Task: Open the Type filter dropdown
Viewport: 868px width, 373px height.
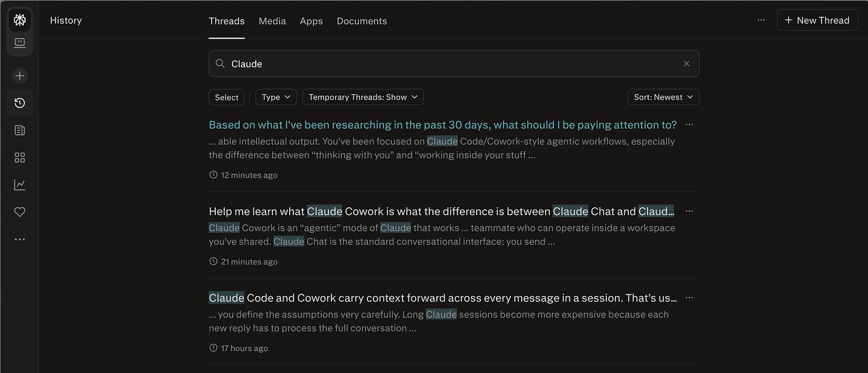Action: (275, 97)
